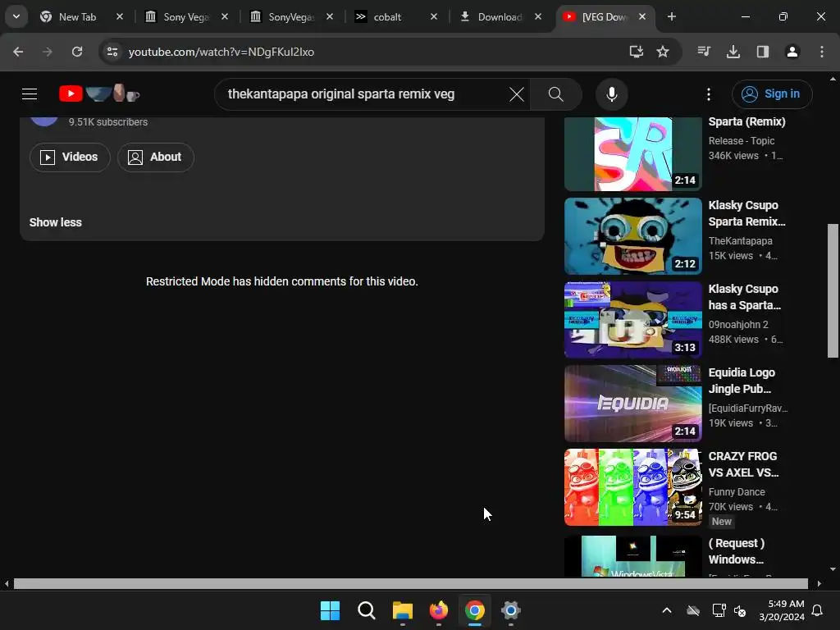Open muted volume tray icon
840x630 pixels.
(x=740, y=610)
